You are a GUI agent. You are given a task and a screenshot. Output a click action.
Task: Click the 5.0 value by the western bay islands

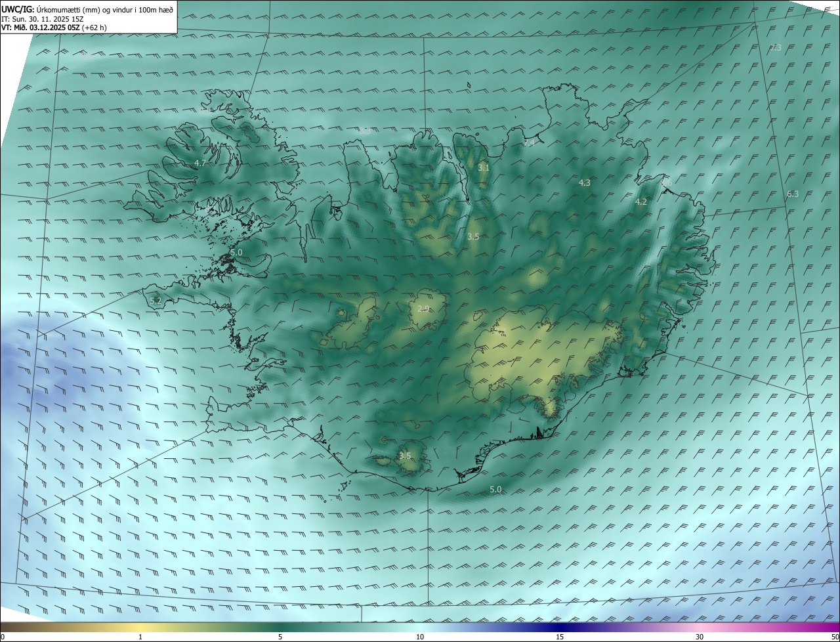point(237,252)
